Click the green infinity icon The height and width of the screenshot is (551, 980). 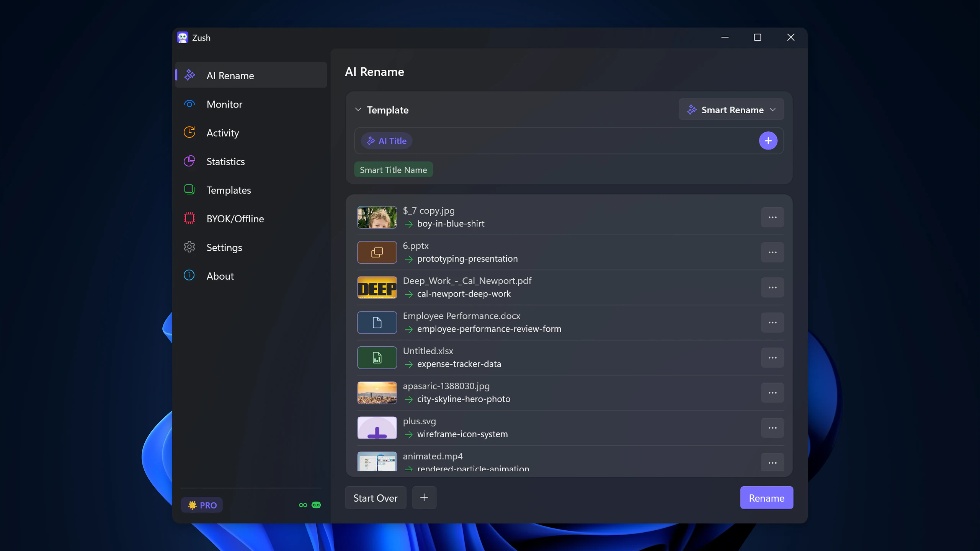[x=303, y=505]
